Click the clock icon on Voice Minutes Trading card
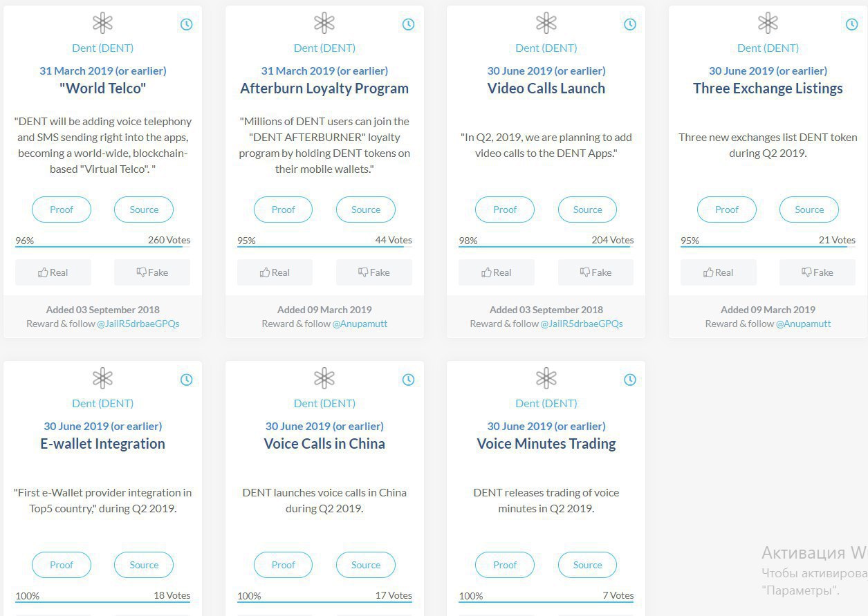 tap(630, 380)
